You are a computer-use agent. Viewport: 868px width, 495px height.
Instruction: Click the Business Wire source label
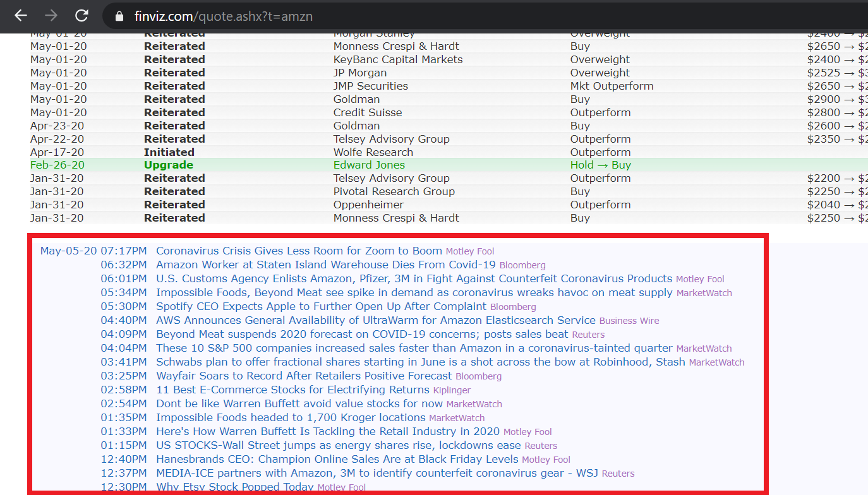[x=629, y=321]
